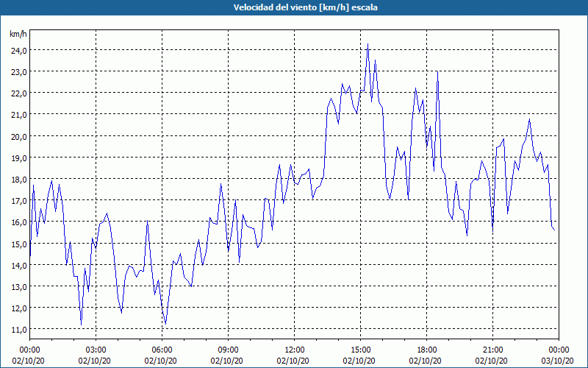This screenshot has height=368, width=588.
Task: Click the highest wind peak above 24 km/h
Action: 368,44
